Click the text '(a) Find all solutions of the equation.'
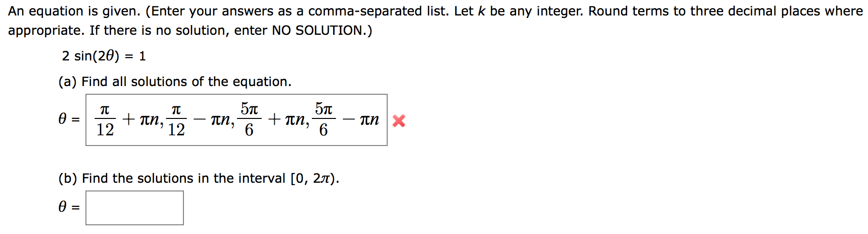This screenshot has width=868, height=234. point(175,82)
